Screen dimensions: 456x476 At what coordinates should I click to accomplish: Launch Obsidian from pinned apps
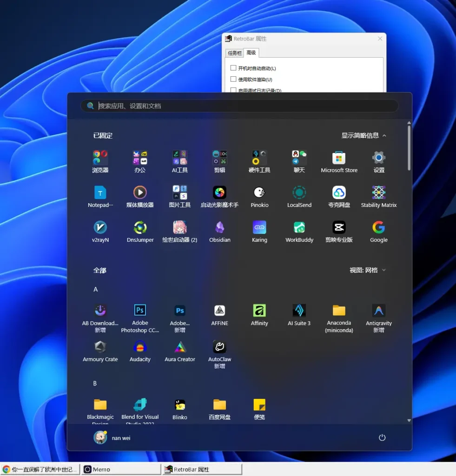[x=219, y=228]
